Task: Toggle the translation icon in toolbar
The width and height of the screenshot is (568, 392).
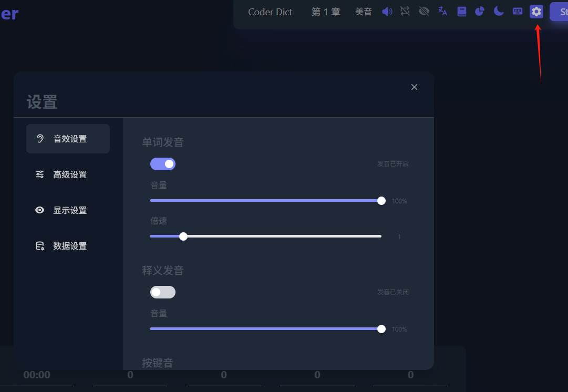Action: 442,11
